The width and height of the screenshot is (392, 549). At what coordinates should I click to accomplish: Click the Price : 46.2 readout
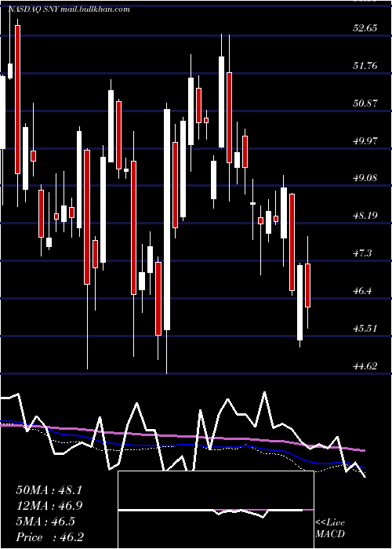point(49,537)
